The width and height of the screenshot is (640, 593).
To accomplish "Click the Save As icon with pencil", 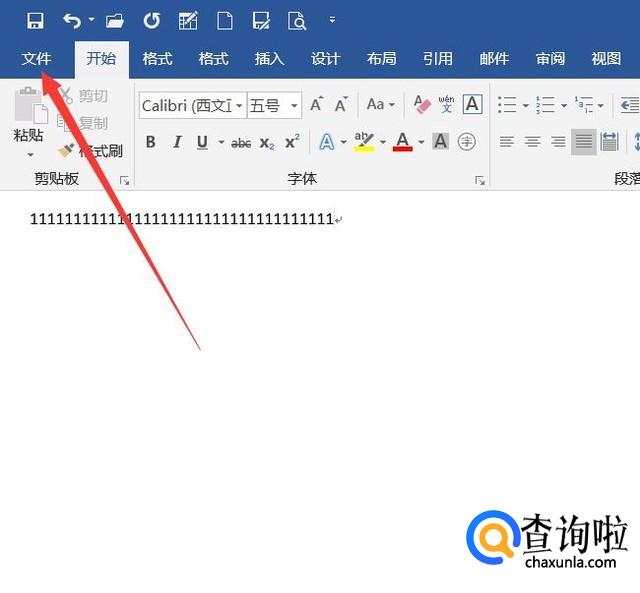I will 261,20.
